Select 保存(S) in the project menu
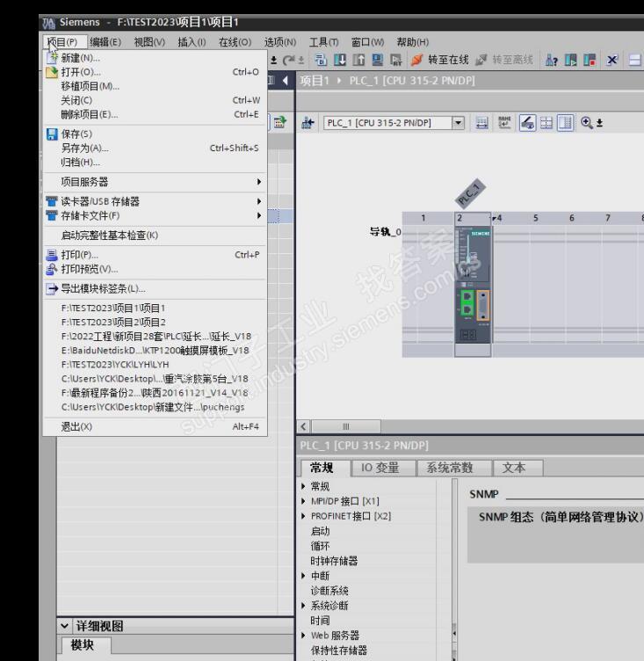The image size is (644, 661). (156, 134)
